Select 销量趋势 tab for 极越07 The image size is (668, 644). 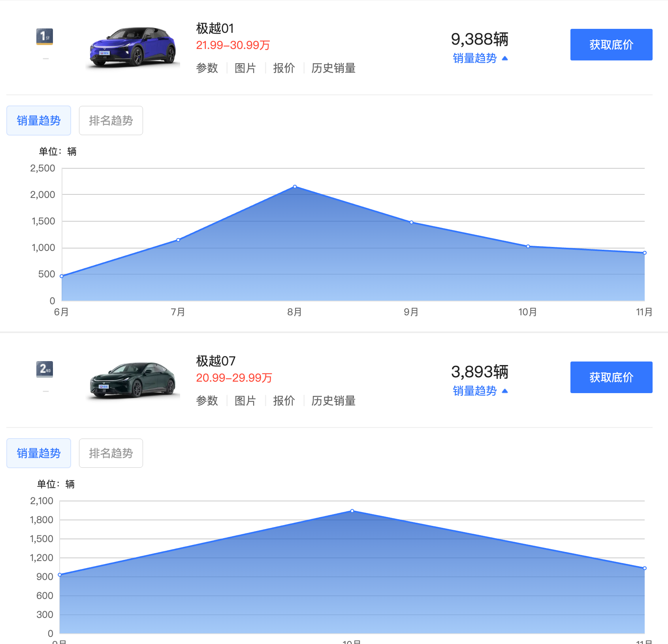tap(39, 453)
